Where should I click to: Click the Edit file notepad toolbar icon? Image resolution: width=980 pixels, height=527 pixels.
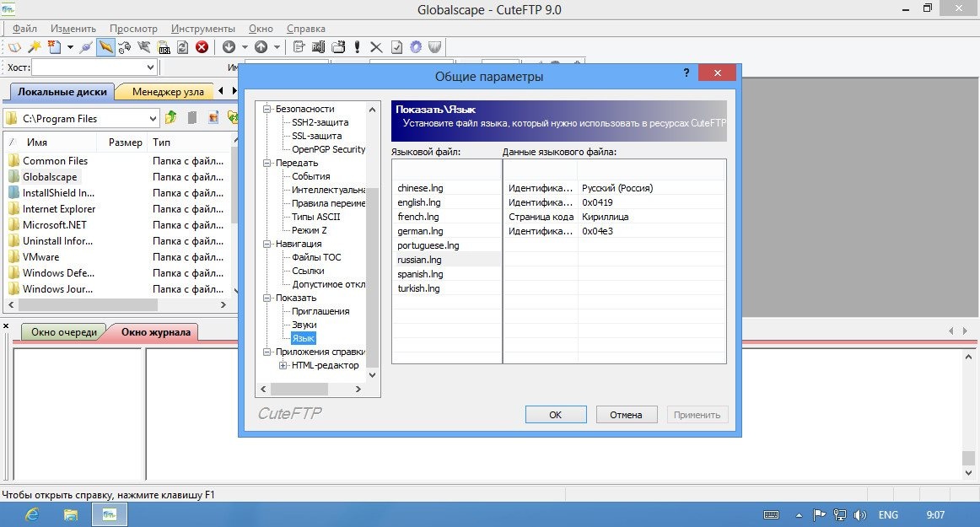[x=299, y=47]
